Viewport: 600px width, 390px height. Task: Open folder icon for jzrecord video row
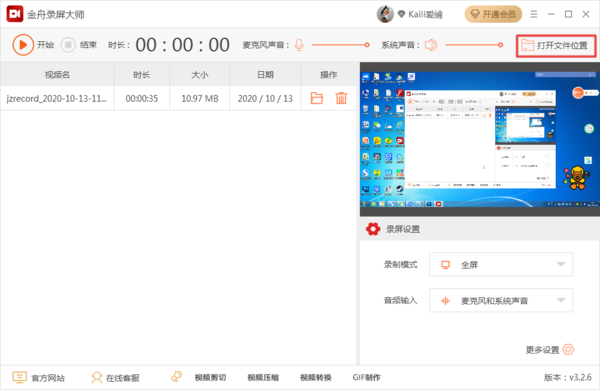coord(316,98)
